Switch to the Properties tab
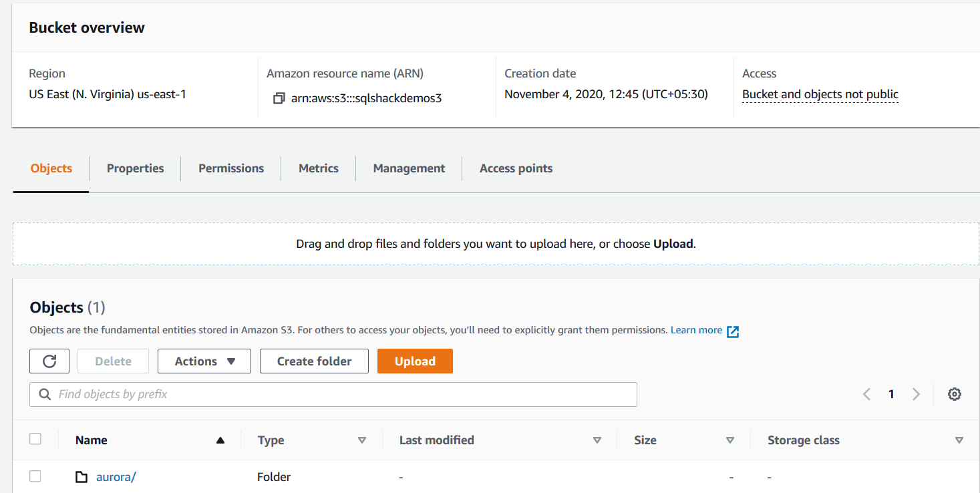 [x=135, y=168]
